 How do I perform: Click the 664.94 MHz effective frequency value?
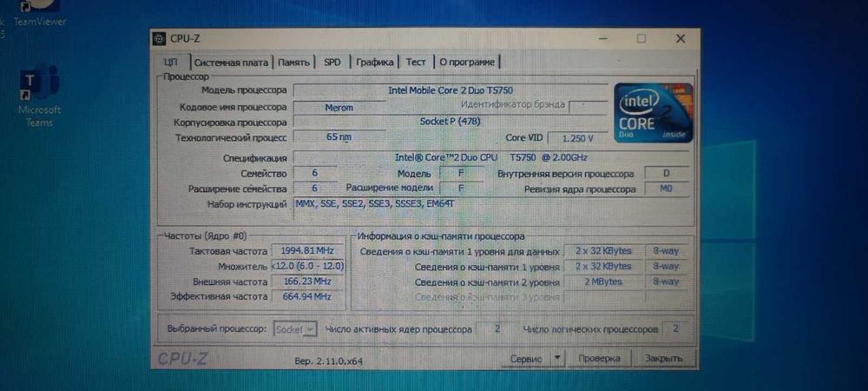pos(307,297)
